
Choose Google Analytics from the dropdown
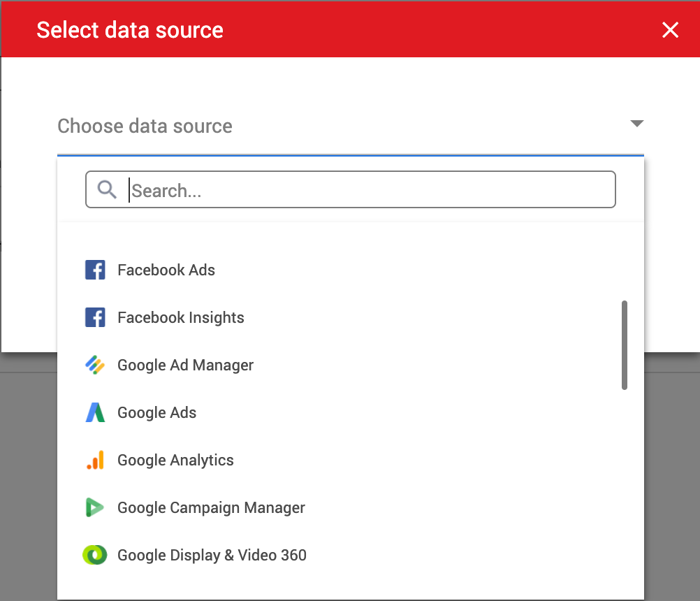175,461
